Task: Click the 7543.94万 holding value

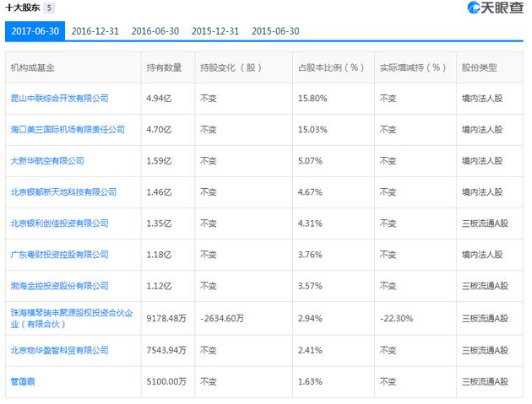Action: click(166, 350)
